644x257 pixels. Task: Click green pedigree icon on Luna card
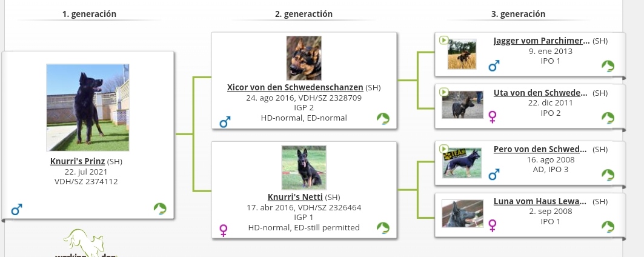[608, 227]
